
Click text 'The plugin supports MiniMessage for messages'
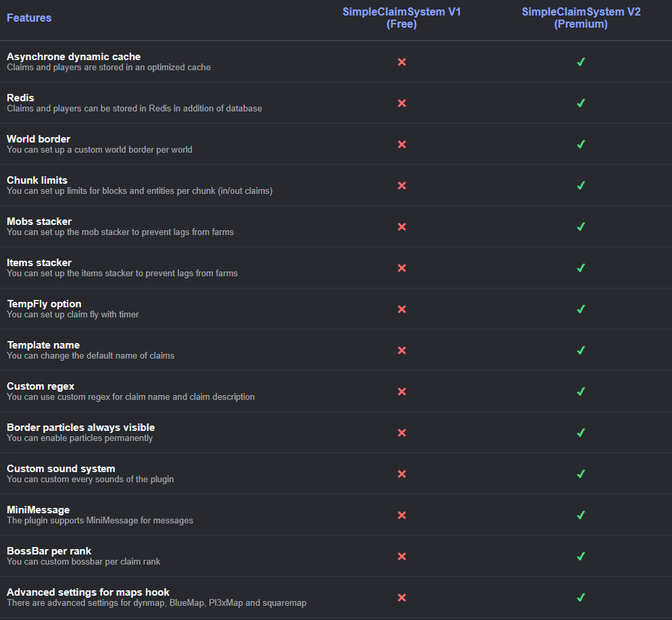100,520
